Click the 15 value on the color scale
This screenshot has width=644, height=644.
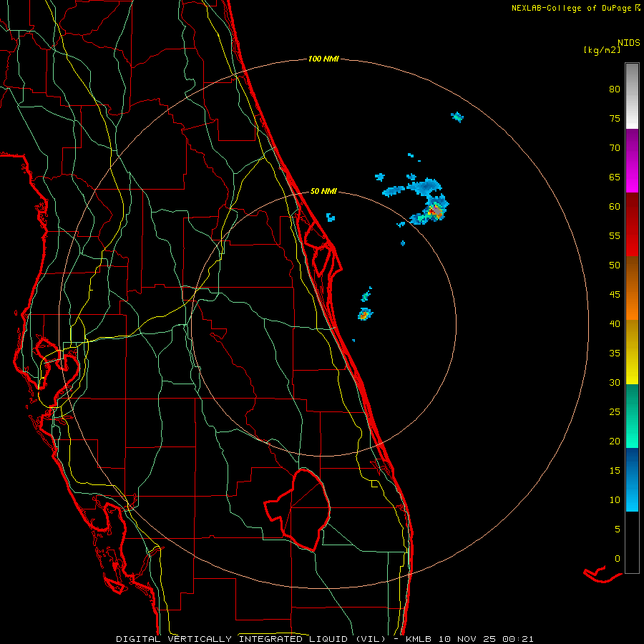point(615,470)
